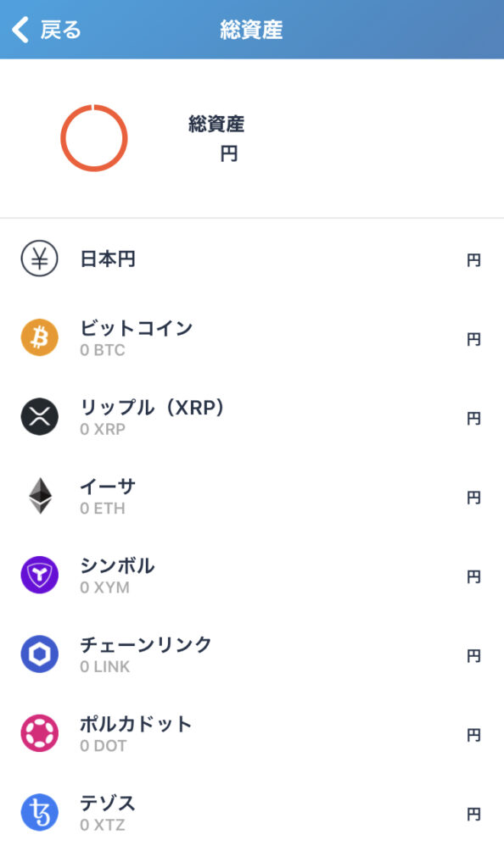Tap the orange total assets ring chart
Viewport: 504px width, 868px height.
(x=94, y=138)
